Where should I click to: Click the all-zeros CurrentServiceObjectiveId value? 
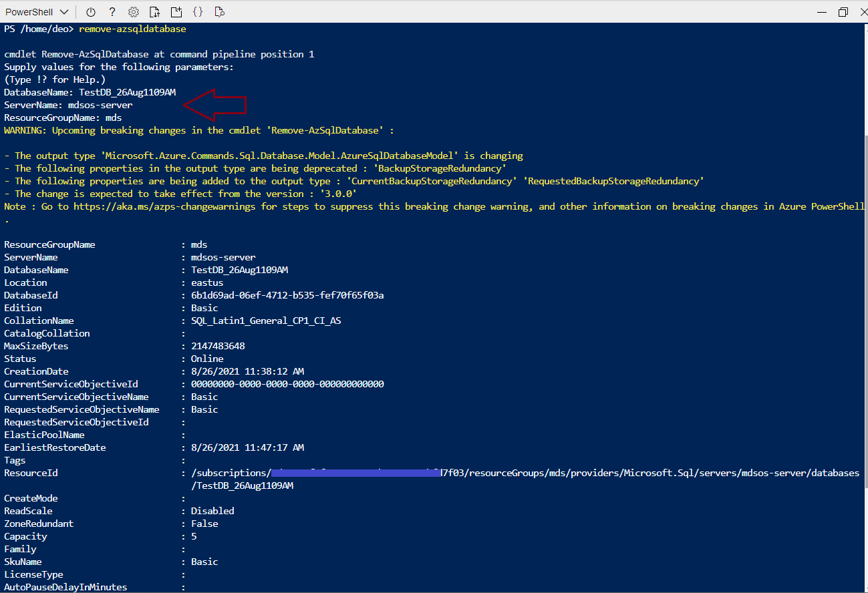[x=287, y=384]
